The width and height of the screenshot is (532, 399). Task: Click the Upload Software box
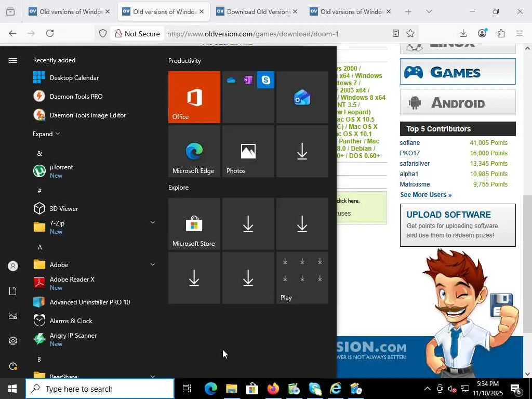[x=458, y=225]
